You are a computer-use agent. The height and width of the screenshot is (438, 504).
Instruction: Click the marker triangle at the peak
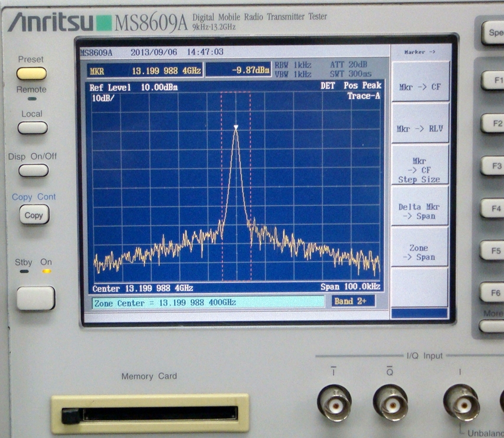point(236,128)
